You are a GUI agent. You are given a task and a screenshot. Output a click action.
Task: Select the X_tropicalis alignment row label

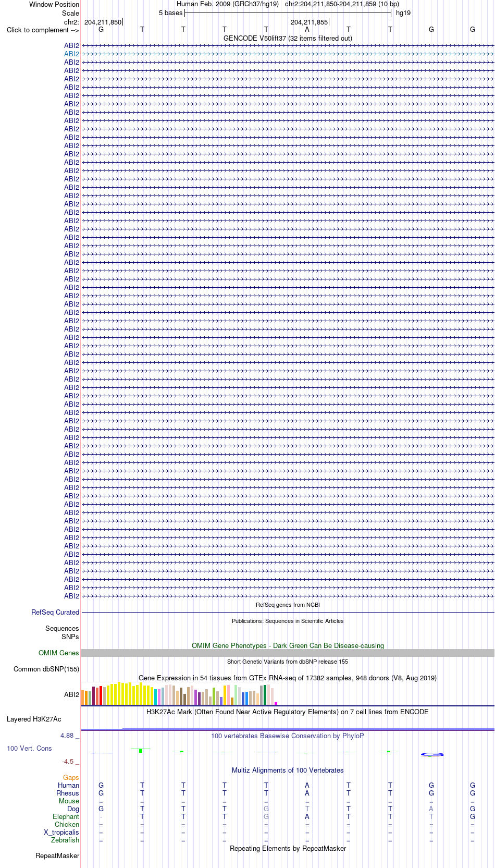pyautogui.click(x=61, y=832)
